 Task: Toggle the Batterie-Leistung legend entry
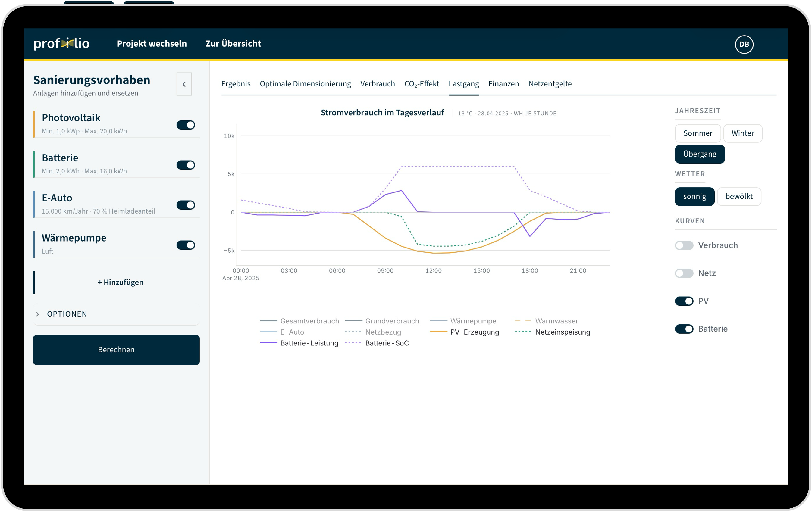tap(299, 343)
